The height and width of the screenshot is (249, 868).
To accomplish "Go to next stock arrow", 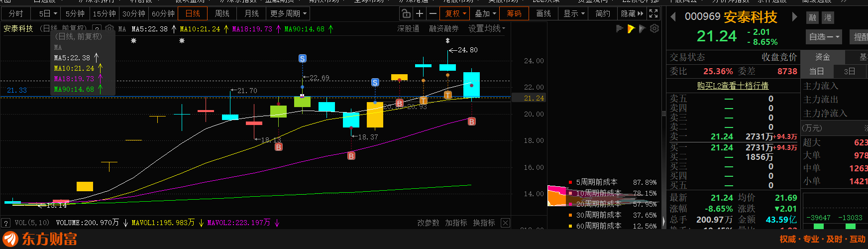I will 795,17.
